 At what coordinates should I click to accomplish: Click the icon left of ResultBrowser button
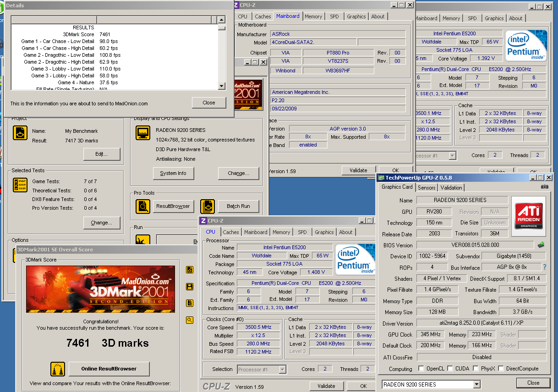pyautogui.click(x=143, y=207)
